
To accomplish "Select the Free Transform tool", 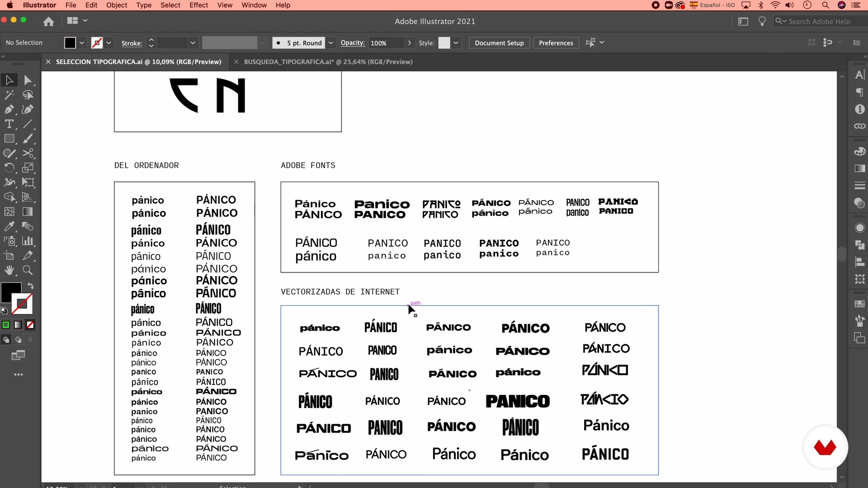I will pos(28,183).
